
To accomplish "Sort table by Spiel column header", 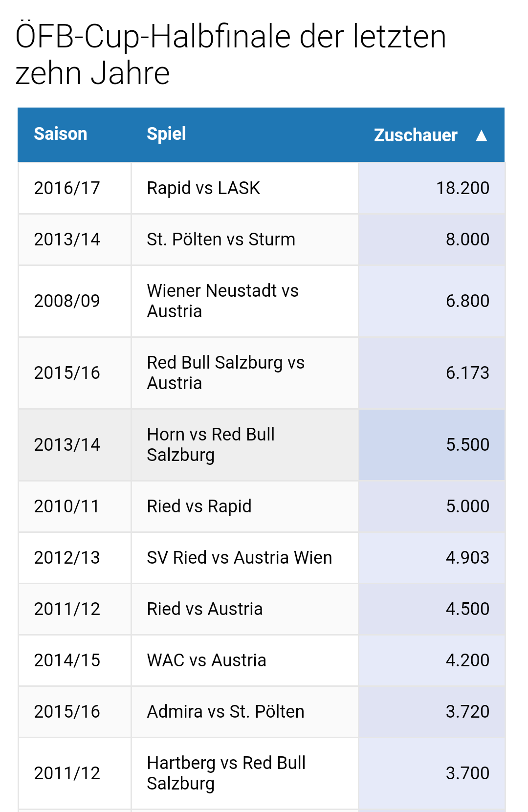I will coord(166,134).
